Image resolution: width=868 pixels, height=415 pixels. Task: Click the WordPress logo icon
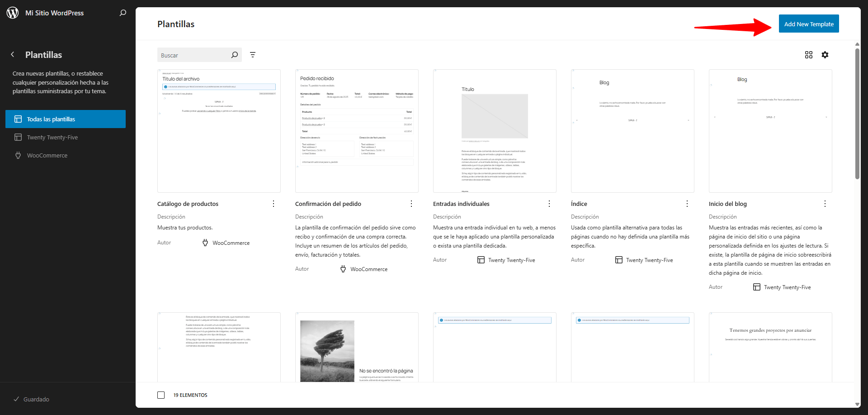click(x=13, y=13)
